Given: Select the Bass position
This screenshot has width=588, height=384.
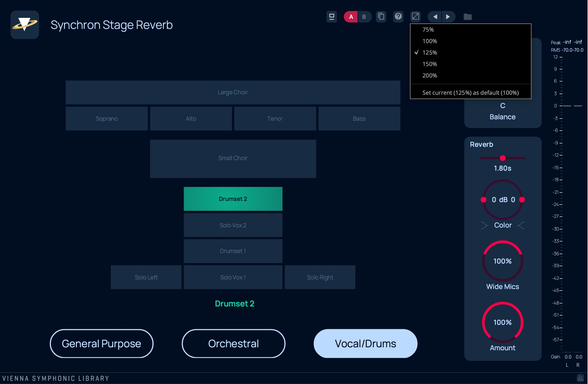Looking at the screenshot, I should click(x=359, y=119).
